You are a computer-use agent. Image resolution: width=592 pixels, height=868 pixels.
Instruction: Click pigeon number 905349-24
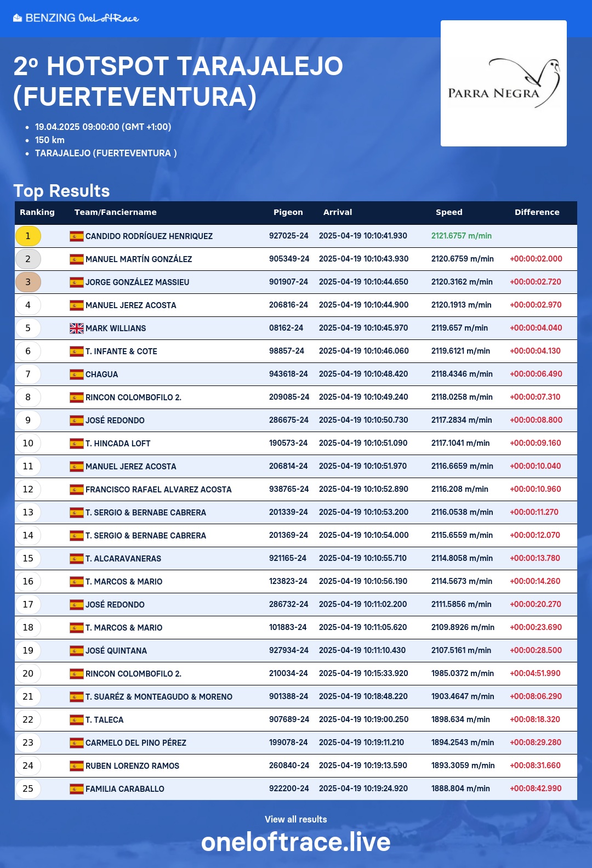point(289,259)
